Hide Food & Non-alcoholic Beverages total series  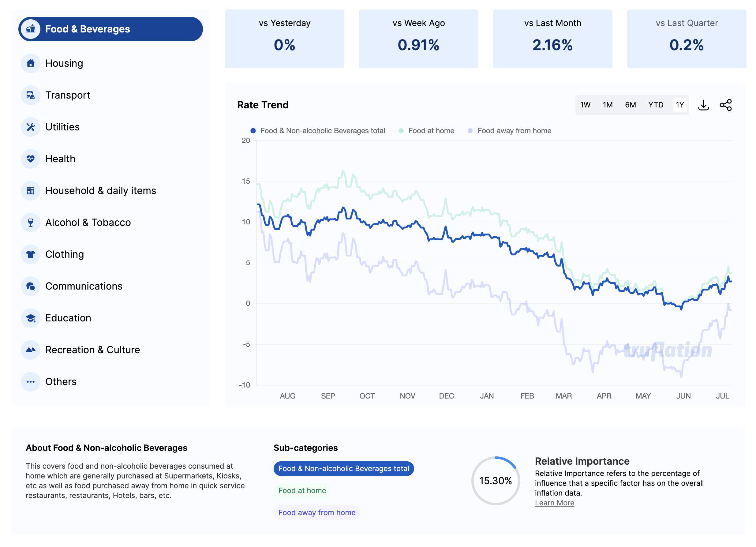[x=322, y=131]
